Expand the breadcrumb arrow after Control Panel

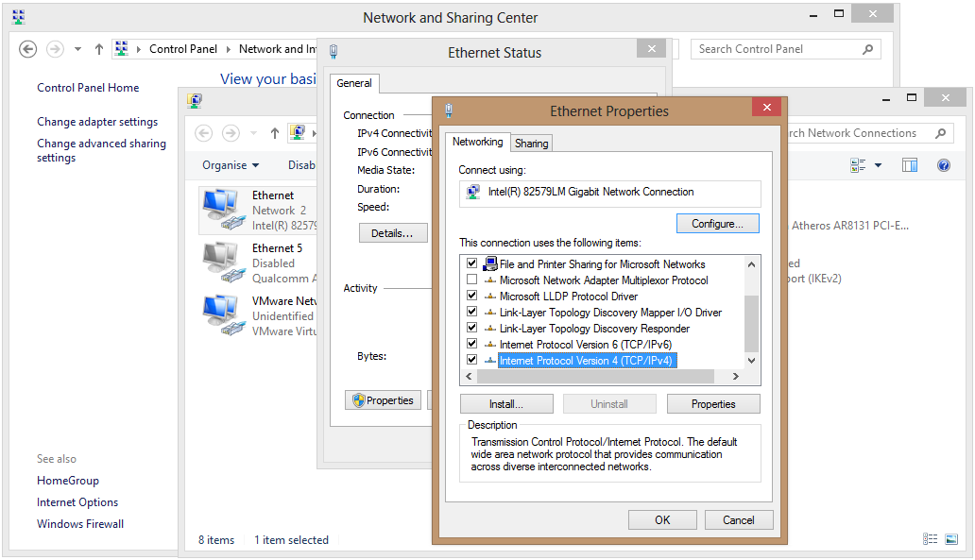point(229,49)
